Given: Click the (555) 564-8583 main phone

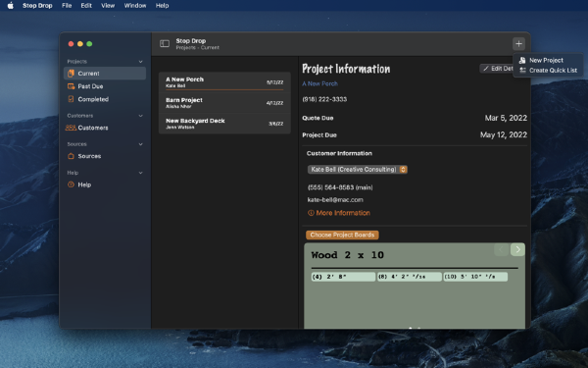Looking at the screenshot, I should pos(340,187).
